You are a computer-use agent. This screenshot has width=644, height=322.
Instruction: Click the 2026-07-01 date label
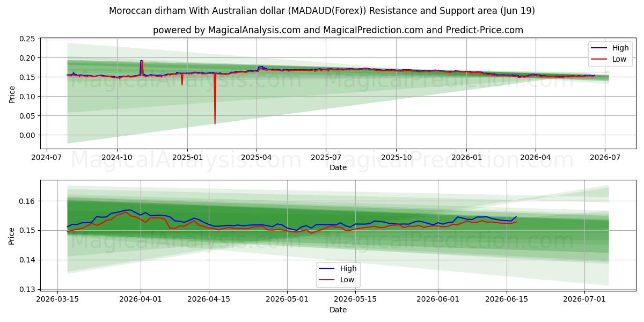tap(584, 299)
